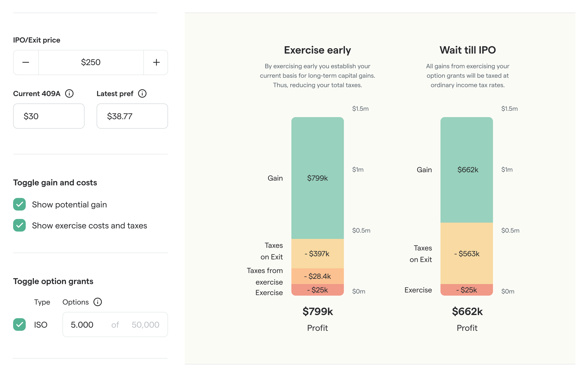This screenshot has height=377, width=588.
Task: Click the Exercise early heading
Action: tap(317, 50)
